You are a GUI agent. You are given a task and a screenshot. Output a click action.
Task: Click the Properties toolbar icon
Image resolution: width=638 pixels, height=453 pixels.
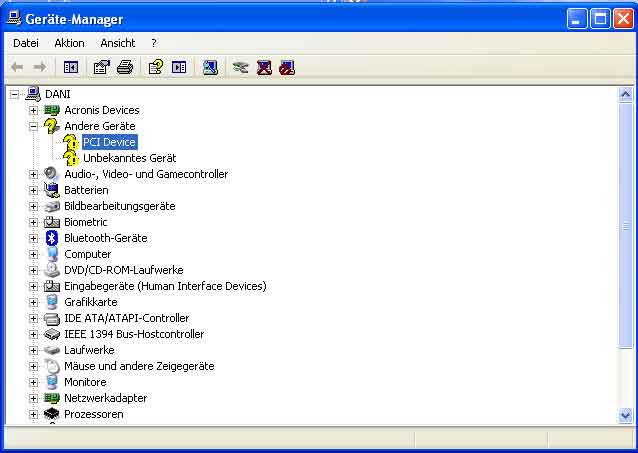(101, 67)
